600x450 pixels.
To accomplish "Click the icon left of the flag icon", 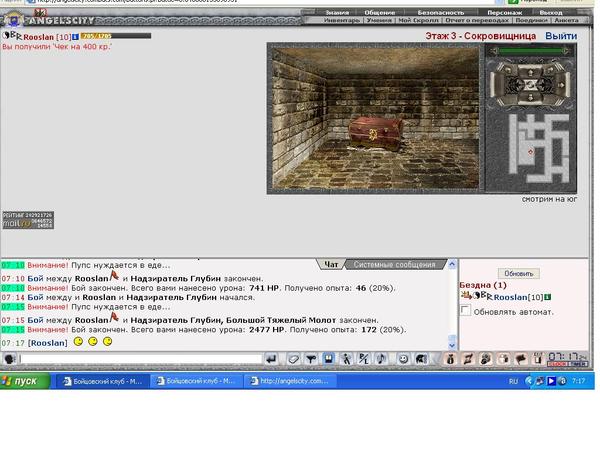I will [x=504, y=359].
